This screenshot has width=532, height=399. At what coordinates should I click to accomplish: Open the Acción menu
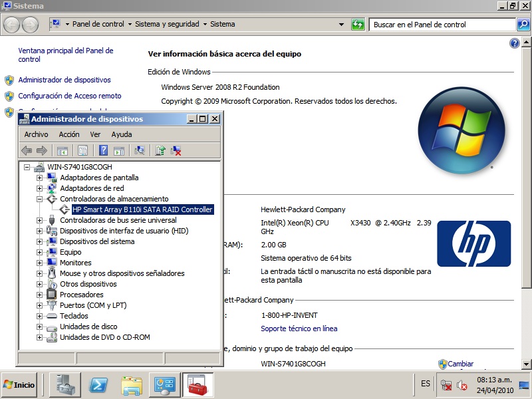coord(69,134)
